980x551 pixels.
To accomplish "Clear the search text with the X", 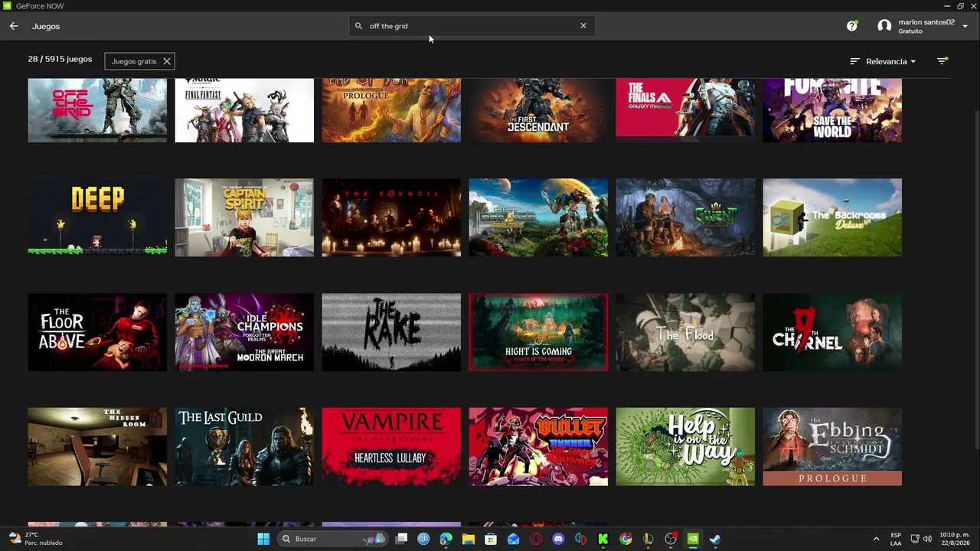I will coord(583,26).
